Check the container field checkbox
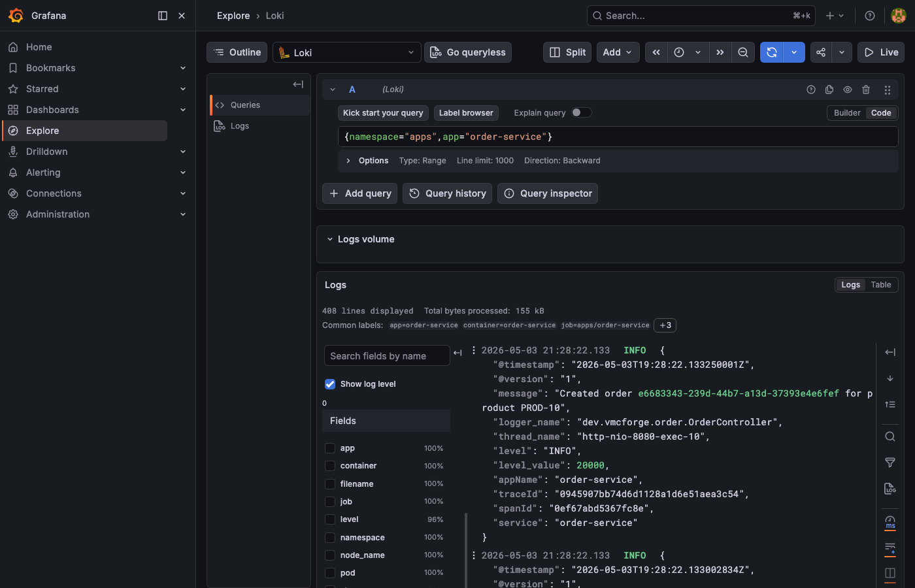This screenshot has height=588, width=915. click(x=330, y=466)
